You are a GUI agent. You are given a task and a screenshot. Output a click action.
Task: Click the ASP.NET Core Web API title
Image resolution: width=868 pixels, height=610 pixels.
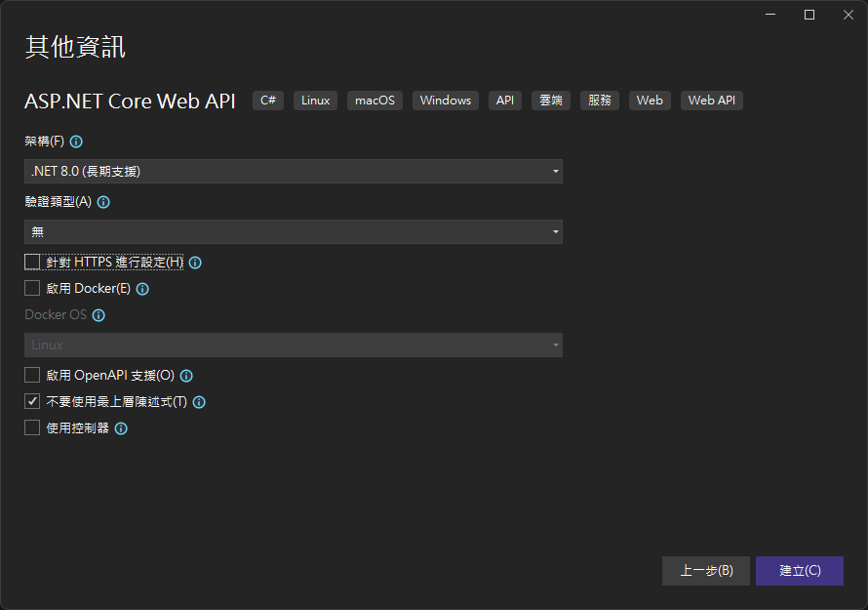tap(130, 101)
